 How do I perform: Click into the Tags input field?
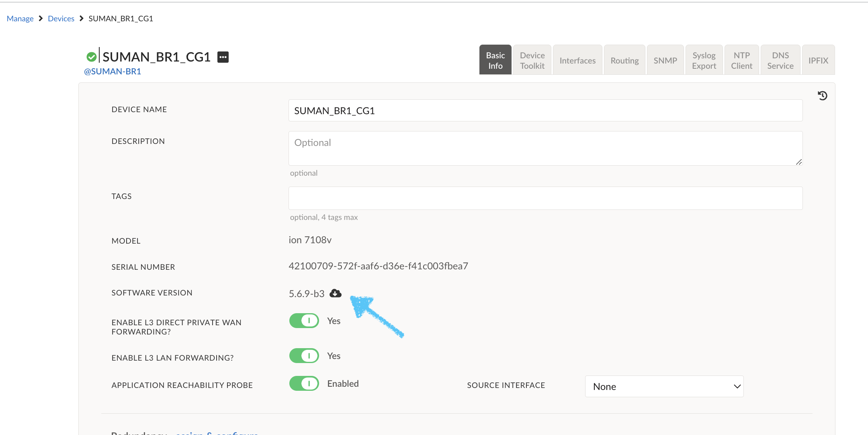(x=545, y=198)
